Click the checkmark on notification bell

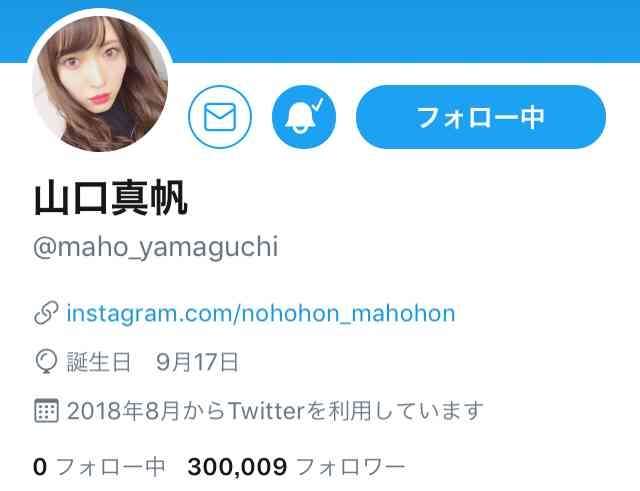(x=318, y=104)
